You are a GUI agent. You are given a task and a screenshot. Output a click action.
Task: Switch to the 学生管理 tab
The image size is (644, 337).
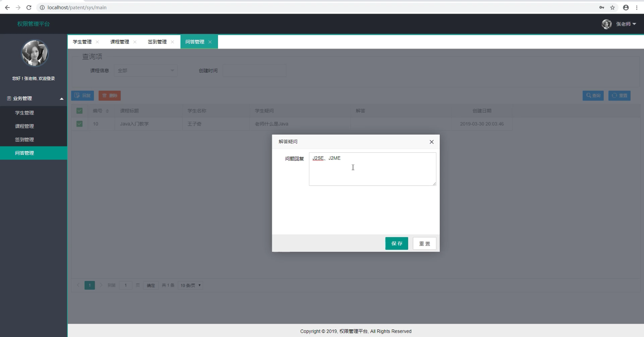click(x=82, y=42)
